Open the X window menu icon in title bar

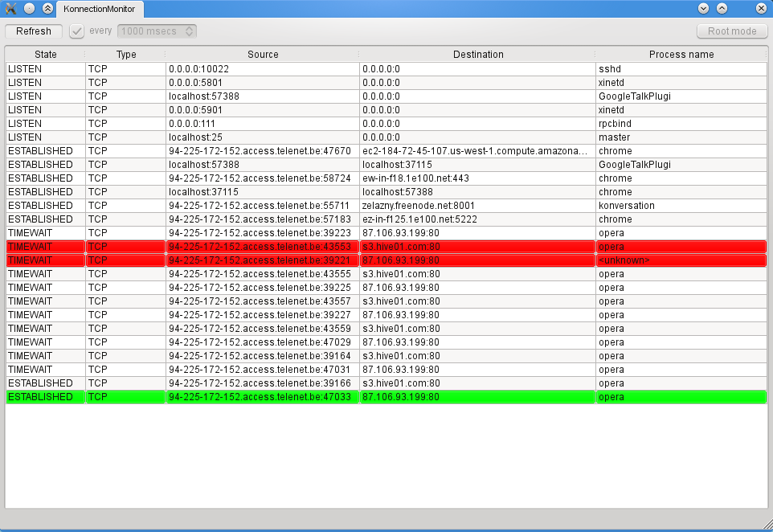(10, 8)
